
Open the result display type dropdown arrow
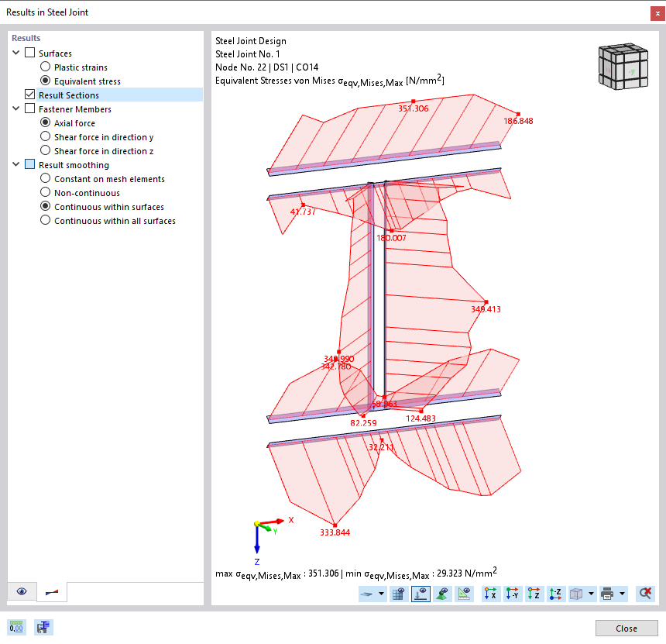(x=379, y=594)
